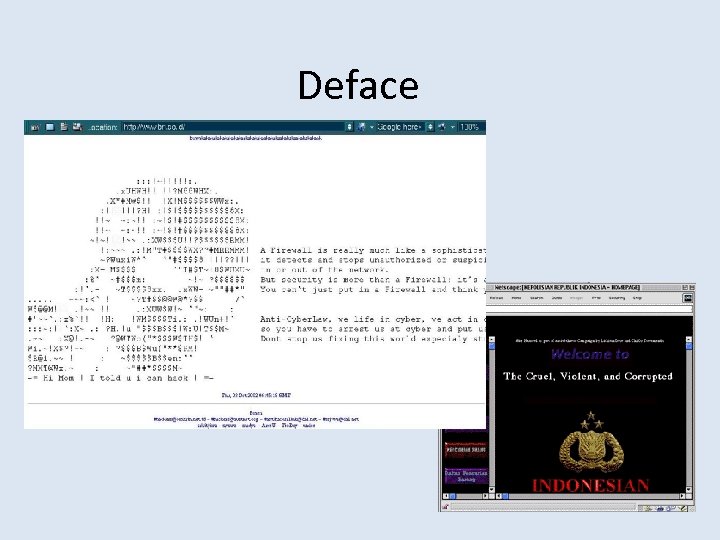Click the Deface slide title
The width and height of the screenshot is (720, 540).
pyautogui.click(x=358, y=85)
